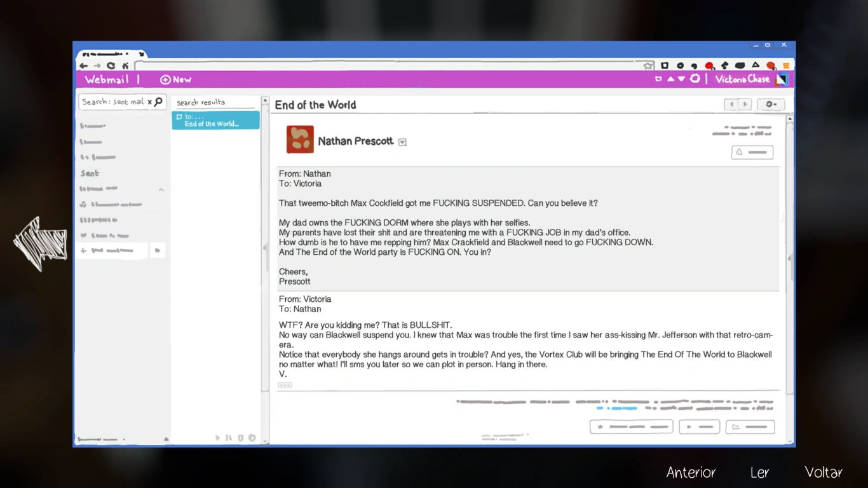Expand the hidden quoted text ellipsis
Screen dimensions: 868x488
coord(285,385)
